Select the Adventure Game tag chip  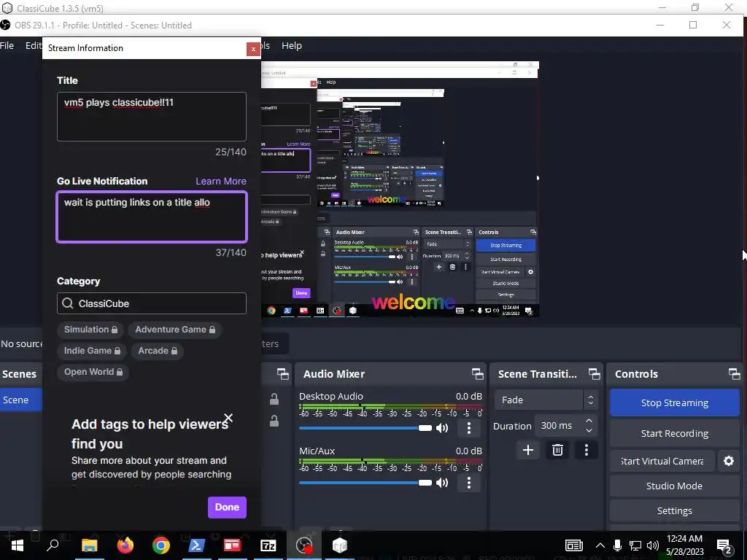(x=175, y=330)
